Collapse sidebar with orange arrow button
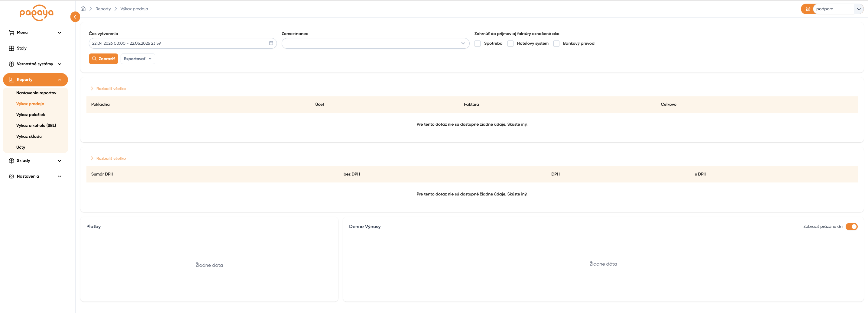Image resolution: width=868 pixels, height=313 pixels. (x=75, y=17)
